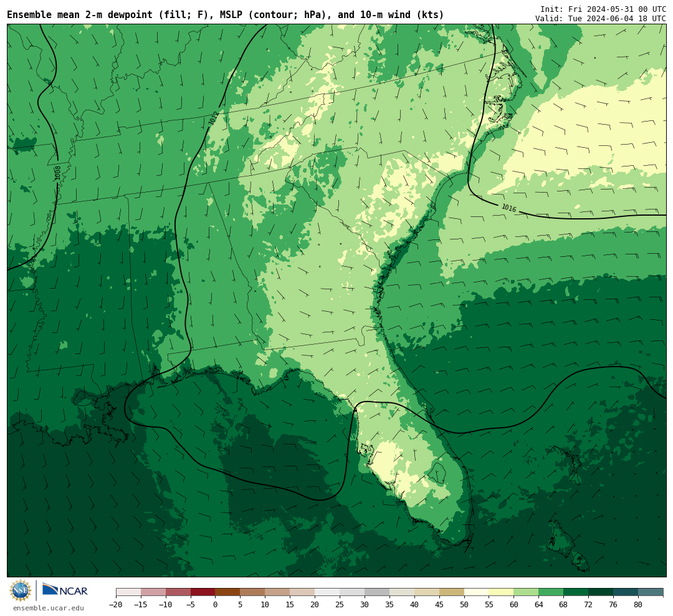This screenshot has width=673, height=616.
Task: Click the light green 60 to 64 swatch
Action: point(526,592)
